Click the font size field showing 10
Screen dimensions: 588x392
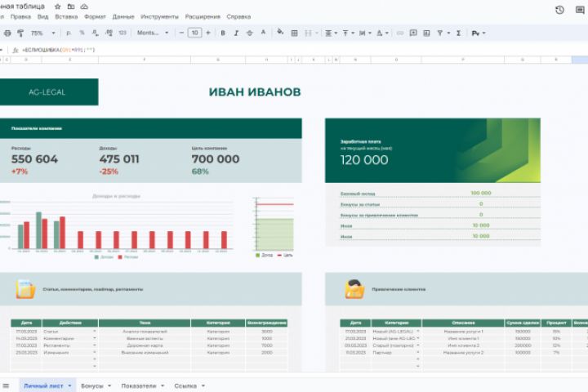click(x=194, y=33)
